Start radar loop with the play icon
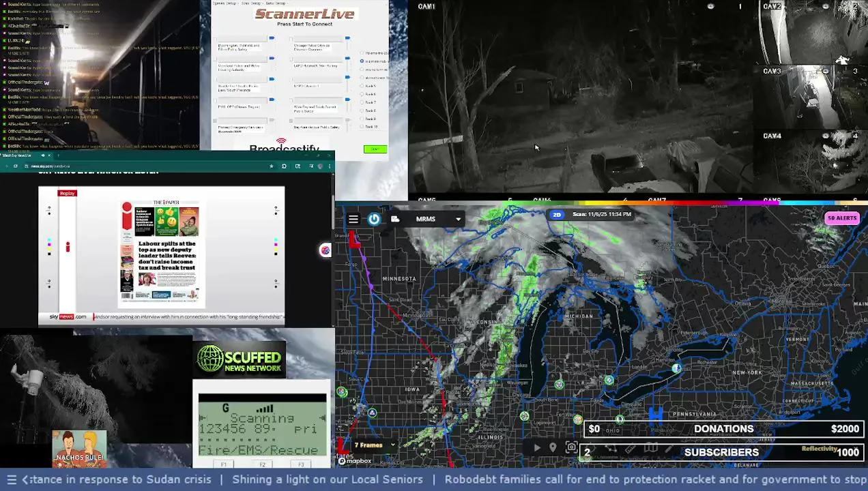 (x=538, y=448)
